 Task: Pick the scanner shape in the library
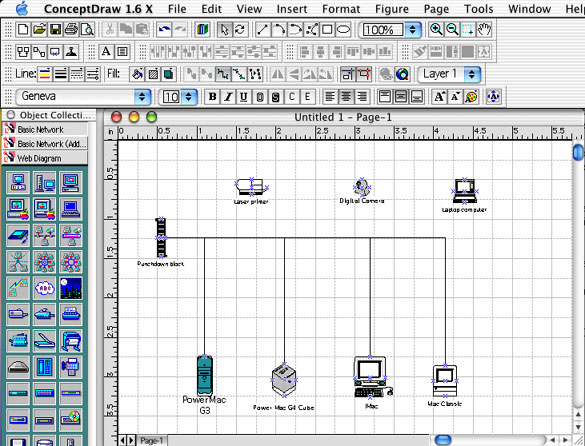pyautogui.click(x=44, y=341)
